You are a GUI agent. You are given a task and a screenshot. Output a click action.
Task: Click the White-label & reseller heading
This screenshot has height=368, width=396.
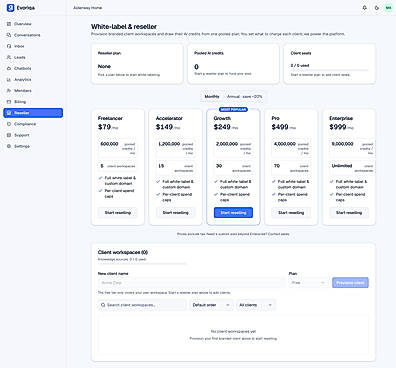(124, 27)
